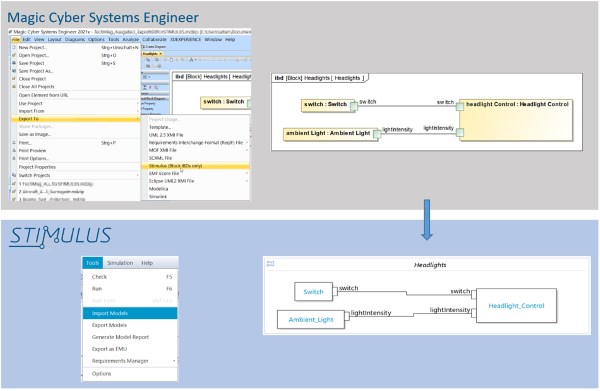Click the Create Diagram toolbar icon
The height and width of the screenshot is (391, 600).
point(143,47)
